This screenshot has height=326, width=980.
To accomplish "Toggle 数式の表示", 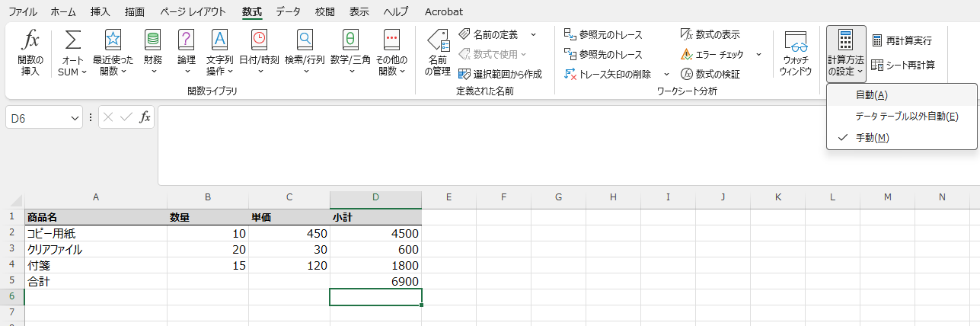I will pos(710,34).
